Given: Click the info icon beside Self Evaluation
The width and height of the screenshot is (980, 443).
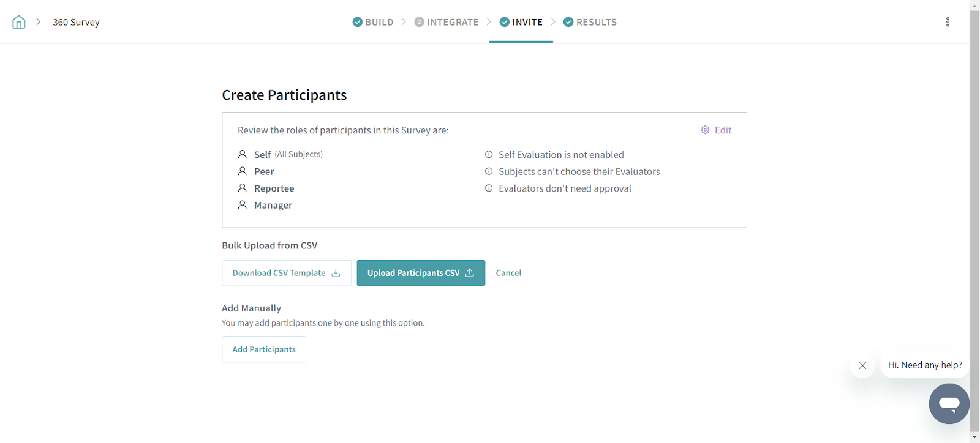Looking at the screenshot, I should point(489,155).
